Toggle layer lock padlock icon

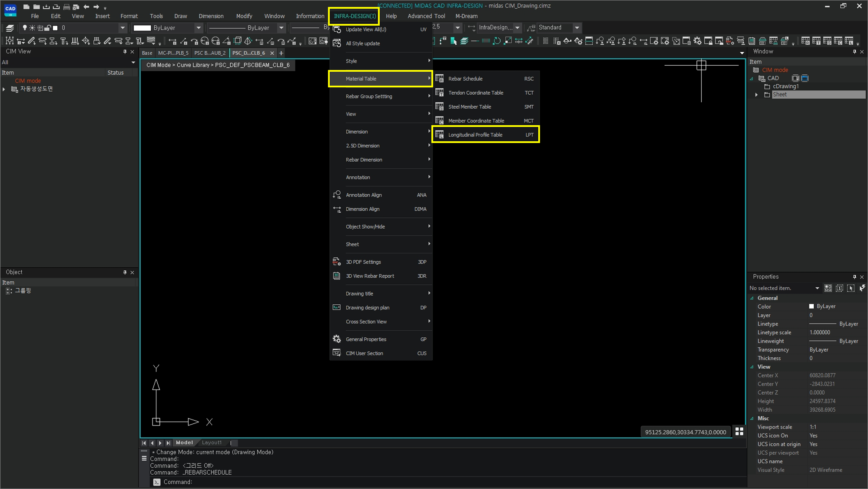[x=48, y=28]
